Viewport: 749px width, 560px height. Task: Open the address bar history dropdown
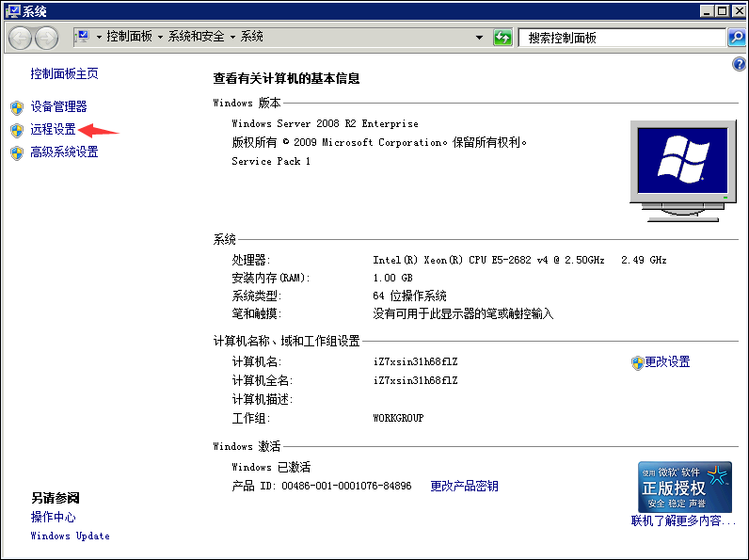coord(479,38)
